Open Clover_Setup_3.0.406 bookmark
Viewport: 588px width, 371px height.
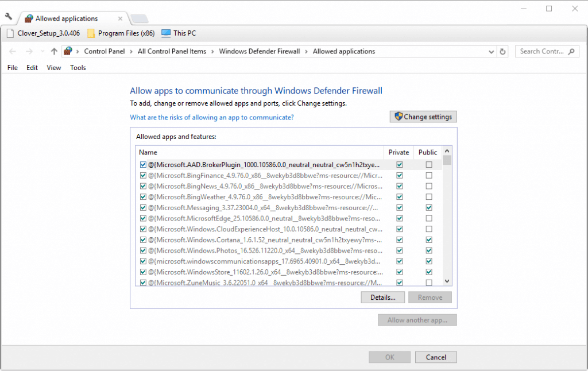(x=44, y=33)
